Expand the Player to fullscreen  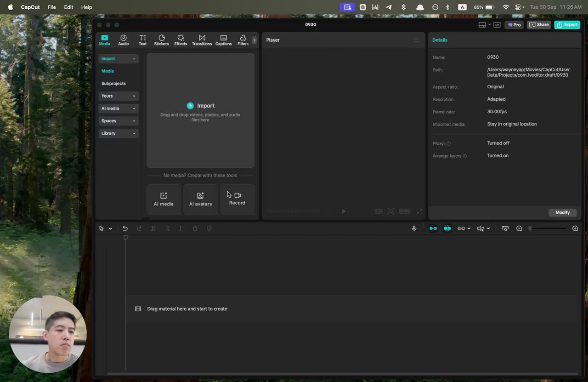(419, 211)
